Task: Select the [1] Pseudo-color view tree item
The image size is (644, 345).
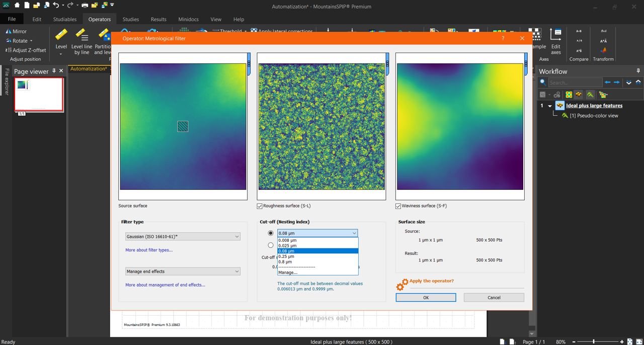Action: tap(594, 116)
